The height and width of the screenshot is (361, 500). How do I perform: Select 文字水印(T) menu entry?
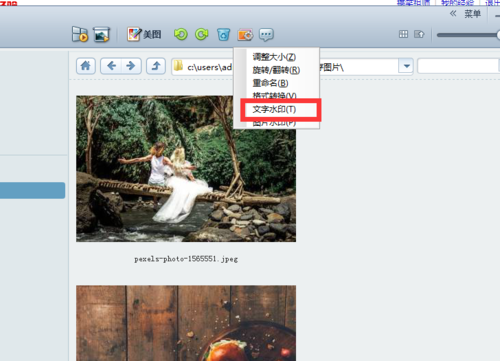[x=274, y=109]
